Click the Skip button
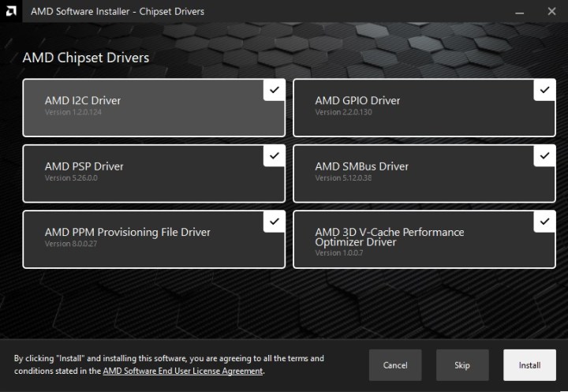Screen dimensions: 568x392 [462, 365]
